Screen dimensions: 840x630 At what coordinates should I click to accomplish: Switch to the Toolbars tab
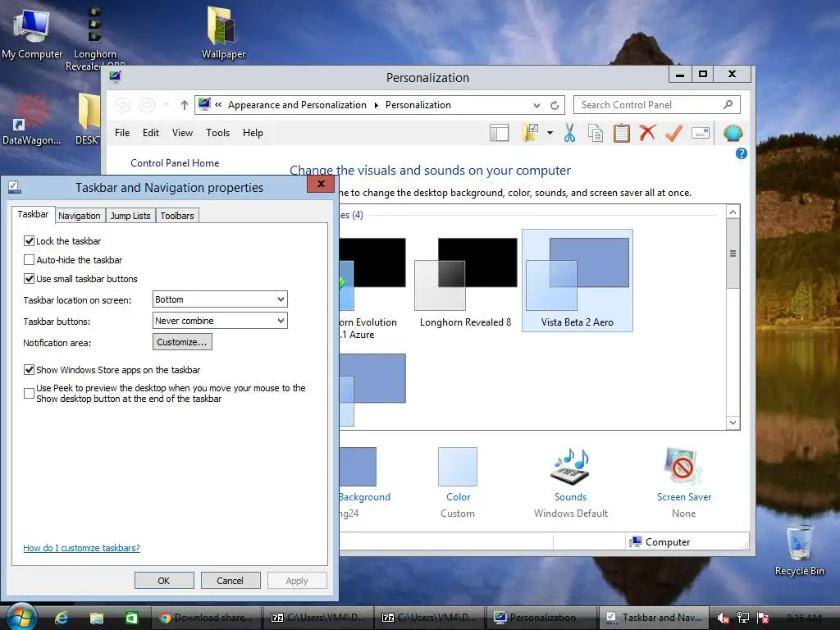tap(177, 216)
